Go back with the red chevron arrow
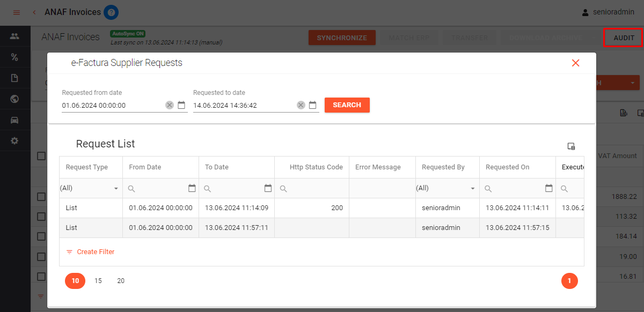Viewport: 644px width, 312px height. [34, 12]
